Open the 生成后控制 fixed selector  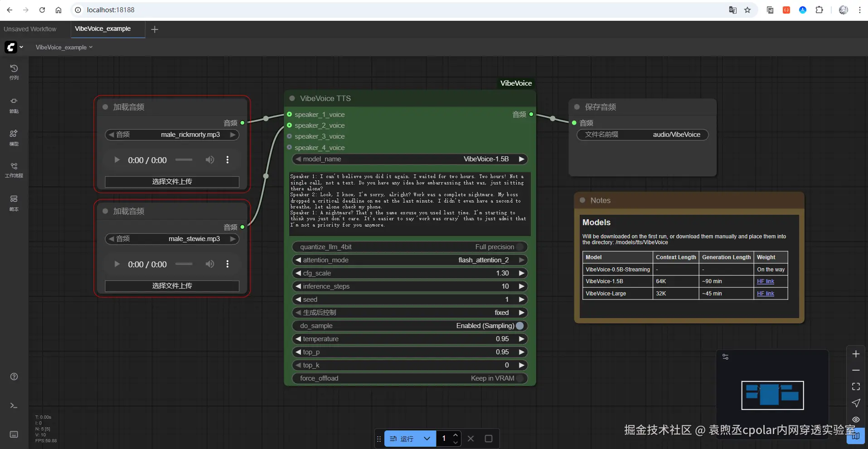(x=410, y=313)
